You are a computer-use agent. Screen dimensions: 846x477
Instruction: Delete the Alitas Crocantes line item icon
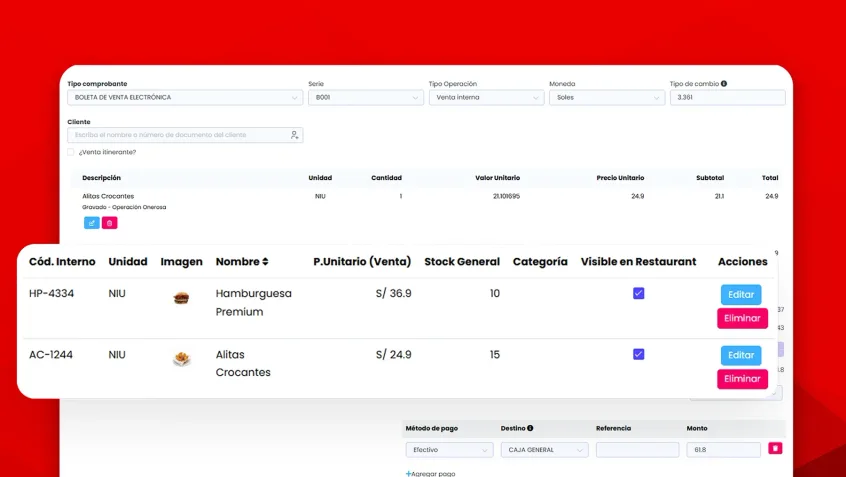click(x=110, y=223)
